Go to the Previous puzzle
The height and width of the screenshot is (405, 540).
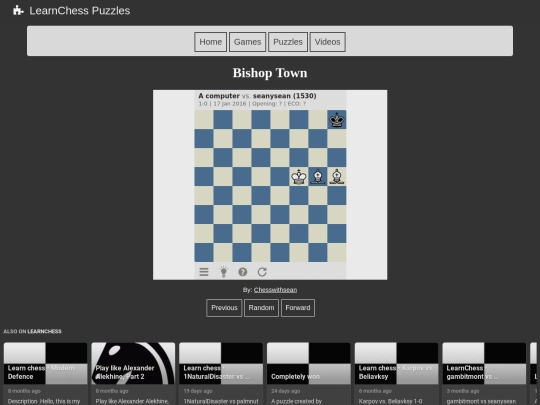point(224,308)
